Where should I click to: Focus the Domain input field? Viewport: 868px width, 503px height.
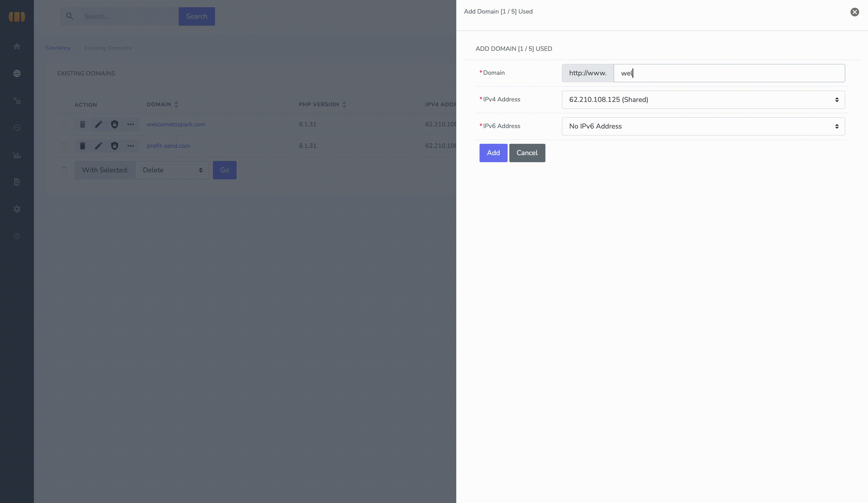729,73
